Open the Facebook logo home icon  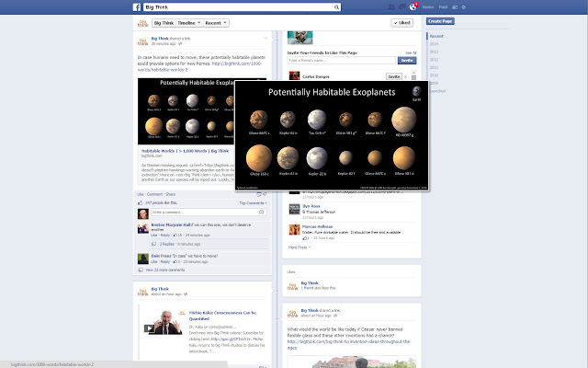pos(137,7)
